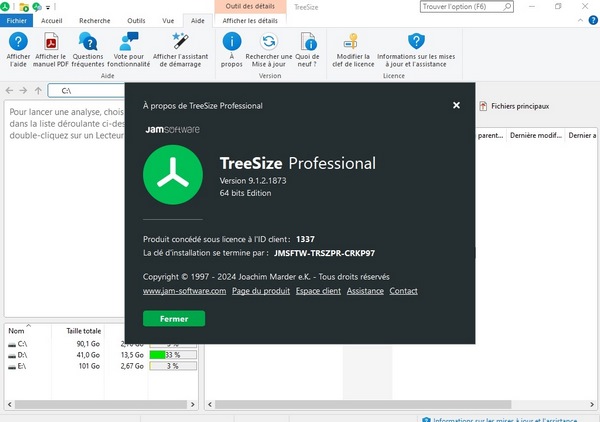The width and height of the screenshot is (600, 422).
Task: Click the D:\ drive icon in list
Action: [x=12, y=355]
